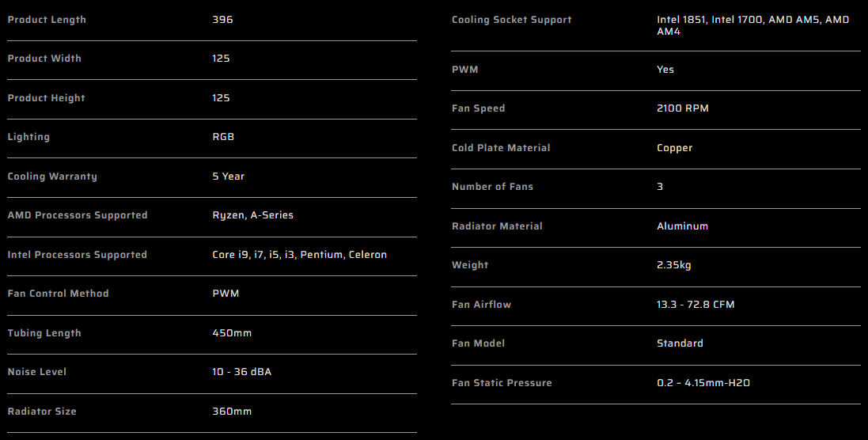This screenshot has height=440, width=868.
Task: Click the 2100 RPM fan speed value
Action: pos(683,108)
